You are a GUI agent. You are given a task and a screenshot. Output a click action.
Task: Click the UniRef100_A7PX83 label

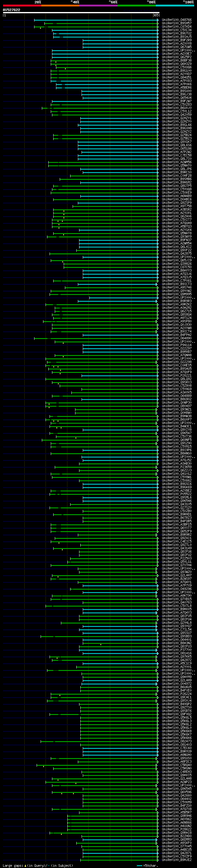coord(176,81)
